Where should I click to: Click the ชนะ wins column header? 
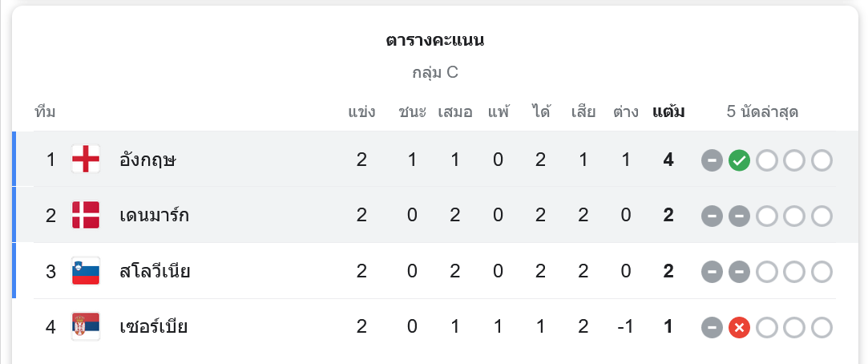coord(412,111)
